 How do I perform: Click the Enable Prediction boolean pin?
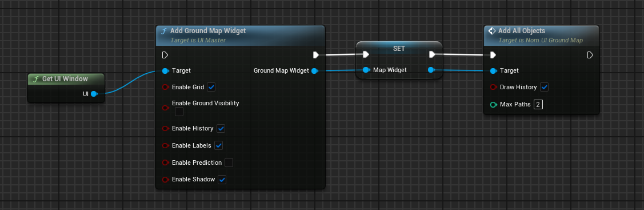[165, 163]
